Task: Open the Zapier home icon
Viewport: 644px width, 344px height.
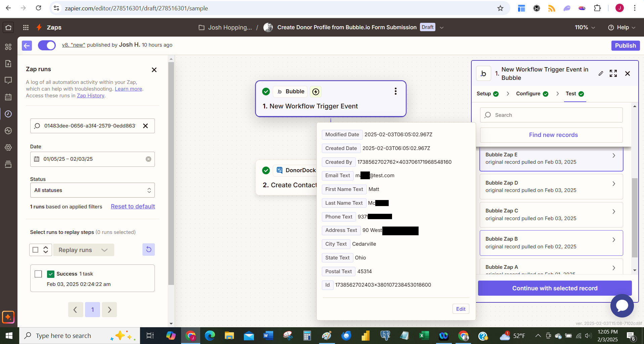Action: click(x=8, y=28)
